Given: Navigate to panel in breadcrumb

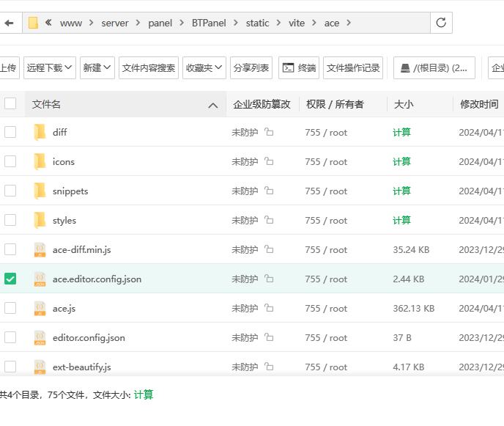Looking at the screenshot, I should tap(160, 23).
